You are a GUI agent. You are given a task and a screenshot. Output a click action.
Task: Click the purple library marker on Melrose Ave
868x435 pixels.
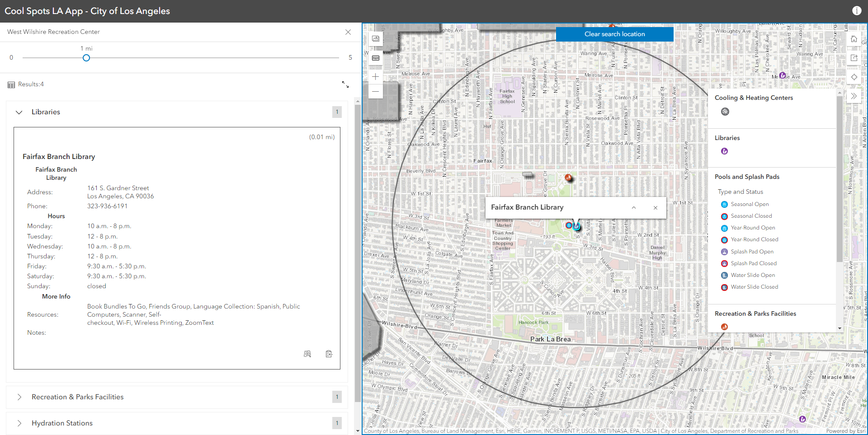click(x=783, y=75)
